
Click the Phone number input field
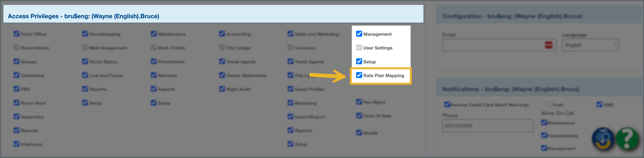488,125
